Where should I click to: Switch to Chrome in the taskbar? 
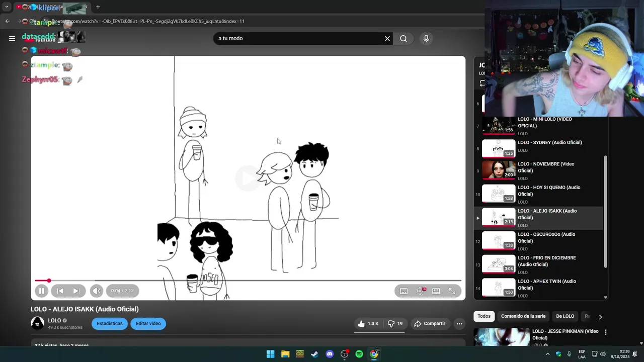(x=374, y=354)
